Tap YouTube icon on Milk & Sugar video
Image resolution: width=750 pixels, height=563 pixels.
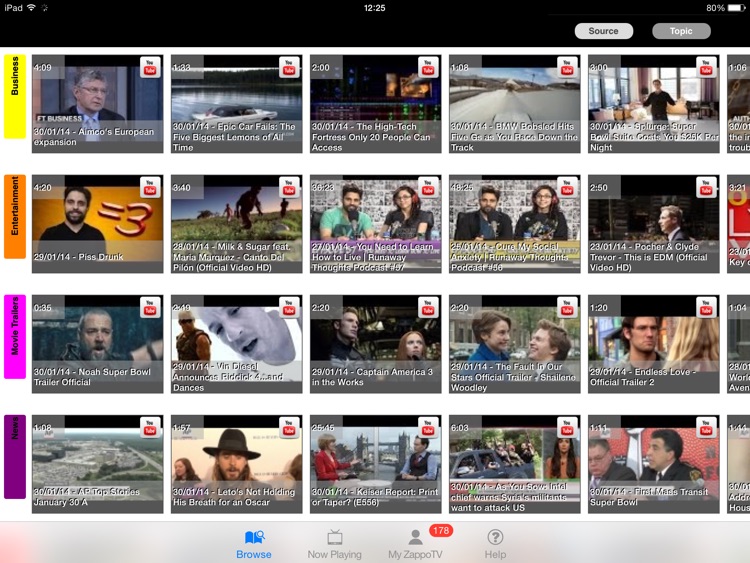(289, 188)
